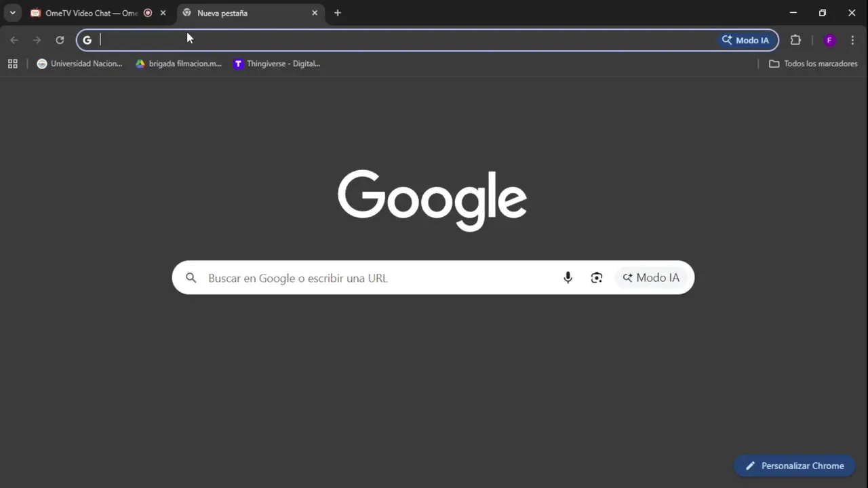Open the Extensions puzzle icon

pyautogui.click(x=795, y=40)
